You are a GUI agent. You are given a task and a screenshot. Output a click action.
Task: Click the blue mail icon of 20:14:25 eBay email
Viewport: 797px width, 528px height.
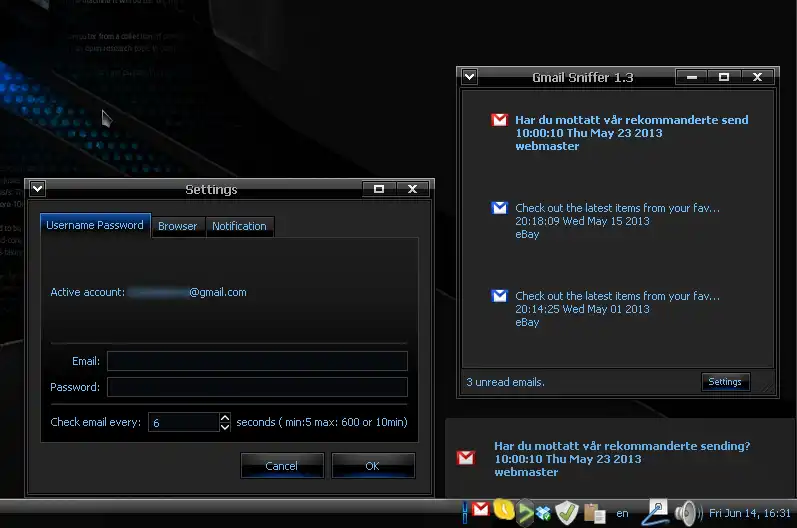coord(499,296)
